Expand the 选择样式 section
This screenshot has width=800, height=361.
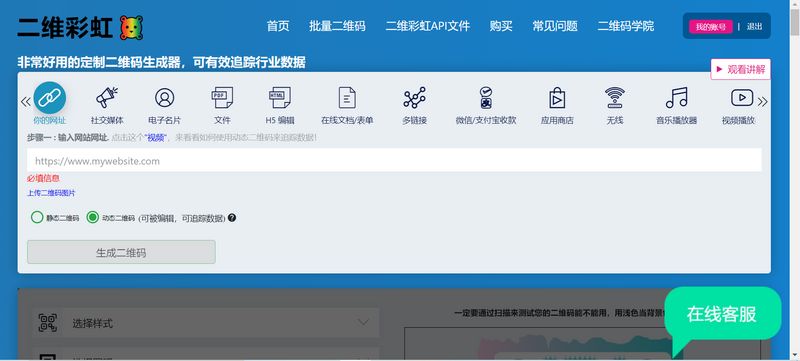coord(206,323)
